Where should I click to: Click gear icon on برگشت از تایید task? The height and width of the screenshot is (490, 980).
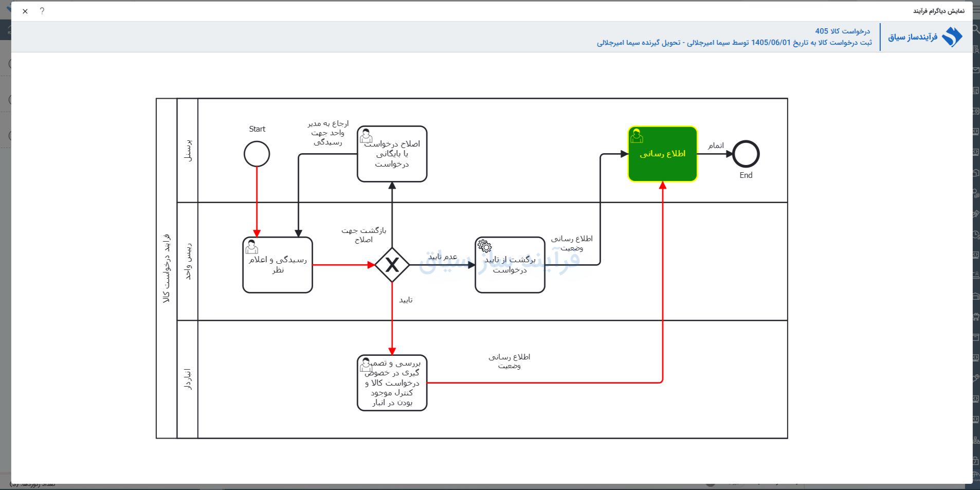coord(484,246)
